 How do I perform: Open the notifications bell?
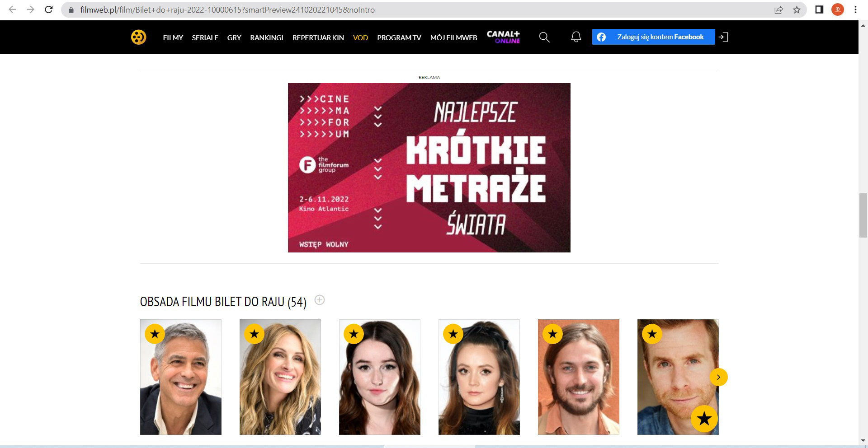576,37
